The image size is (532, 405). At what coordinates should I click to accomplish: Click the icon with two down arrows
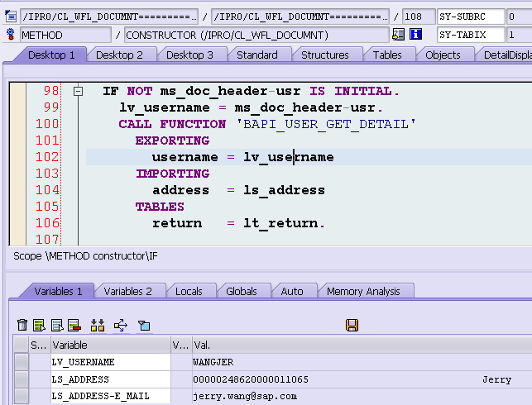[98, 325]
